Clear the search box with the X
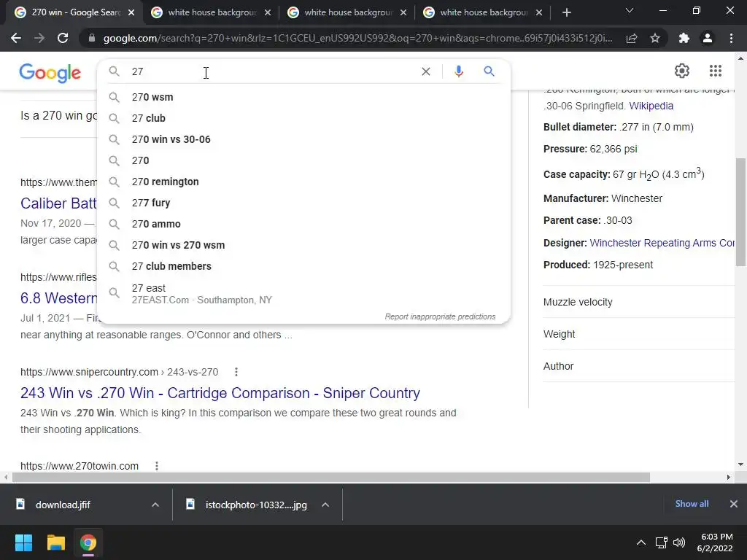 pos(426,71)
